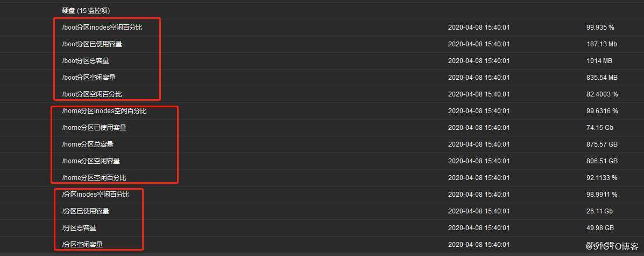Open the /分区inodes空闲百分比 item
Screen dimensions: 644x256
pos(96,194)
